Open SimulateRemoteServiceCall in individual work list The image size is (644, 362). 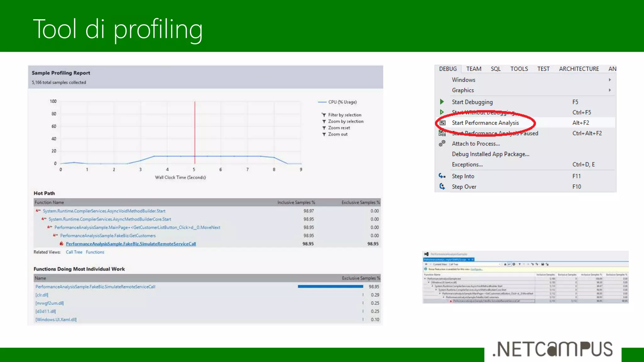pos(95,287)
